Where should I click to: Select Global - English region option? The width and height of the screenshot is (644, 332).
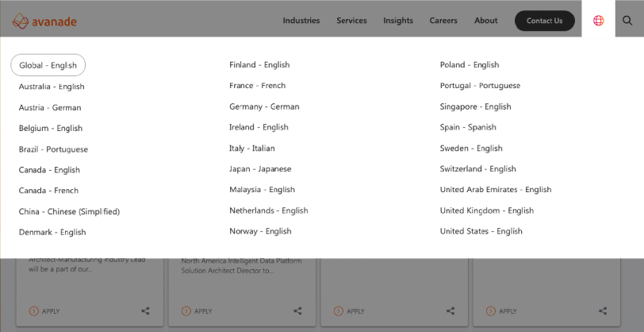pyautogui.click(x=48, y=65)
